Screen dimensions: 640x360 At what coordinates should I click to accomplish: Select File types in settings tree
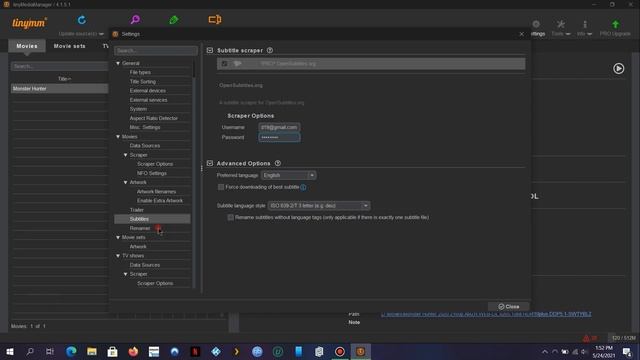tap(140, 72)
